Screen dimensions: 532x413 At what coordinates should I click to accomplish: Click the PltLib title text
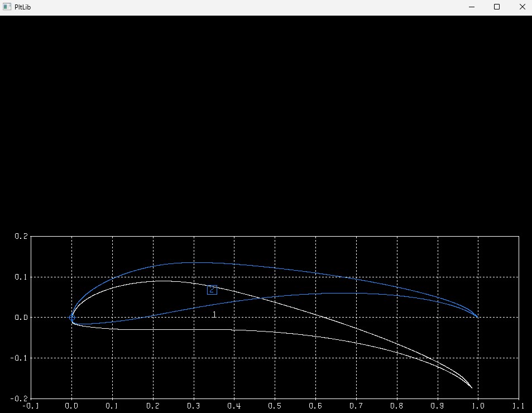point(23,7)
